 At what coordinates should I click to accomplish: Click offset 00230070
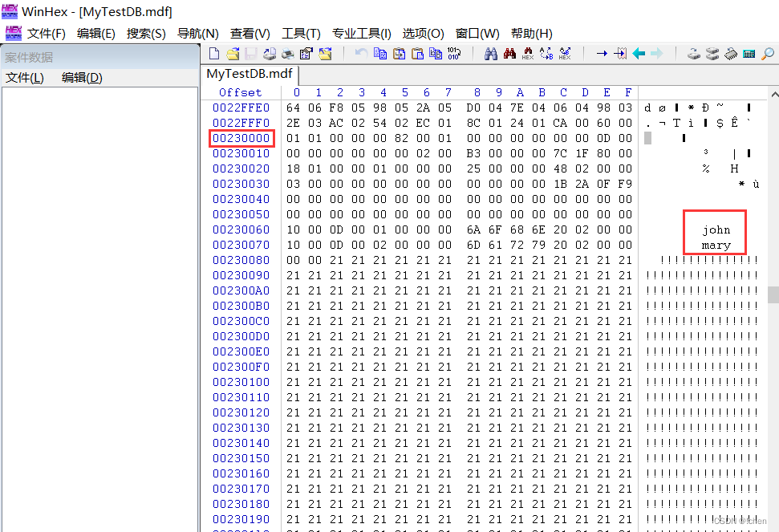click(x=241, y=245)
